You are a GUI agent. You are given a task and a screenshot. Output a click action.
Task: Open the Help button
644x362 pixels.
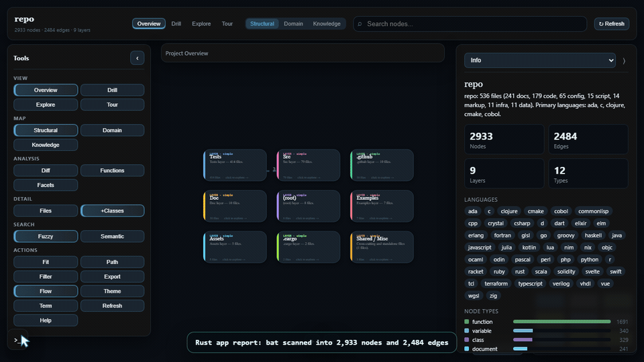click(x=46, y=320)
